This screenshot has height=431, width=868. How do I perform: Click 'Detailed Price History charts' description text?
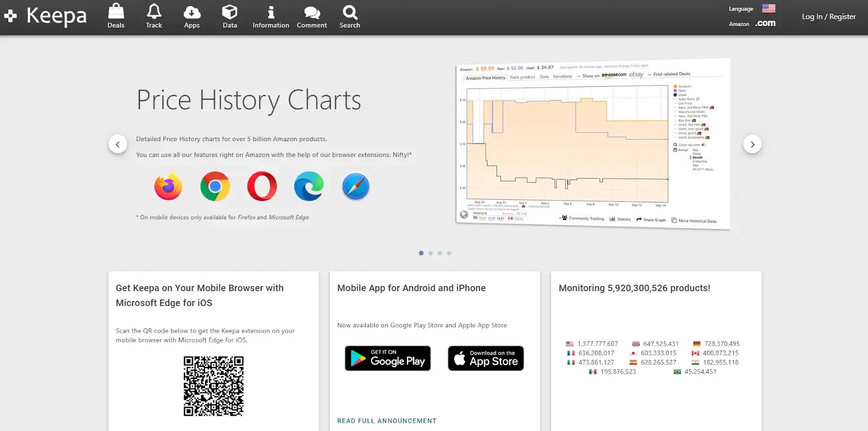(231, 139)
